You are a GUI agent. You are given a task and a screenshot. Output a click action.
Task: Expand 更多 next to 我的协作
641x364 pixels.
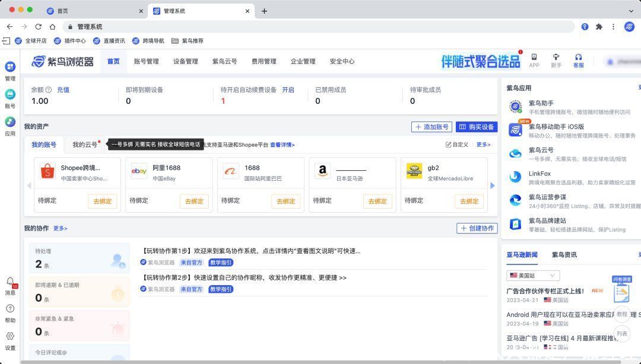(61, 228)
